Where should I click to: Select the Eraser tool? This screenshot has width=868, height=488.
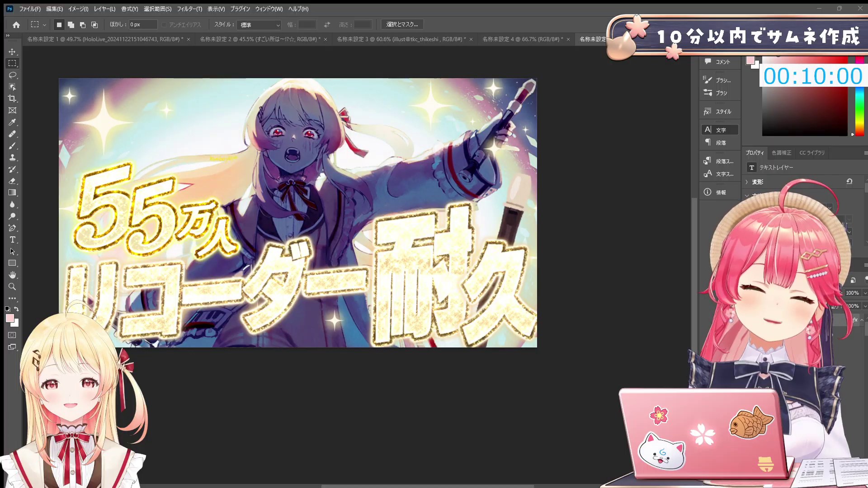tap(12, 181)
